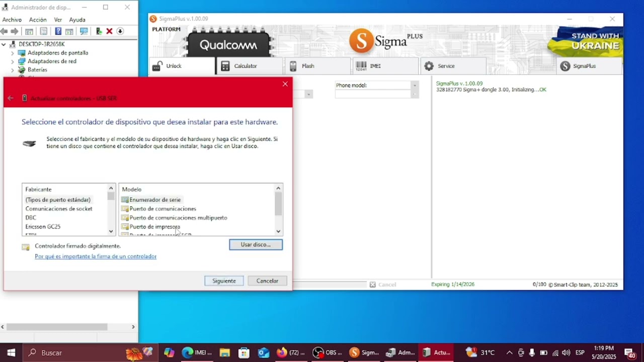Click the Back arrow in Device Manager toolbar
The width and height of the screenshot is (644, 362).
click(5, 31)
